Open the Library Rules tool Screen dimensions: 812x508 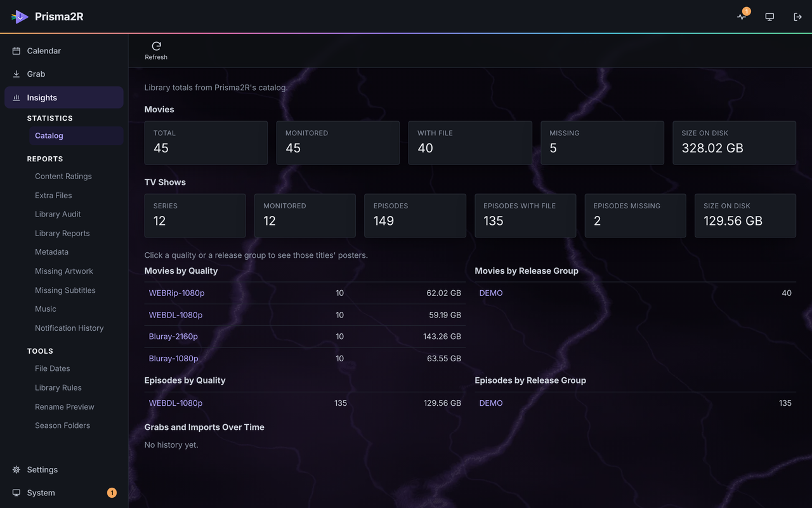pyautogui.click(x=58, y=388)
